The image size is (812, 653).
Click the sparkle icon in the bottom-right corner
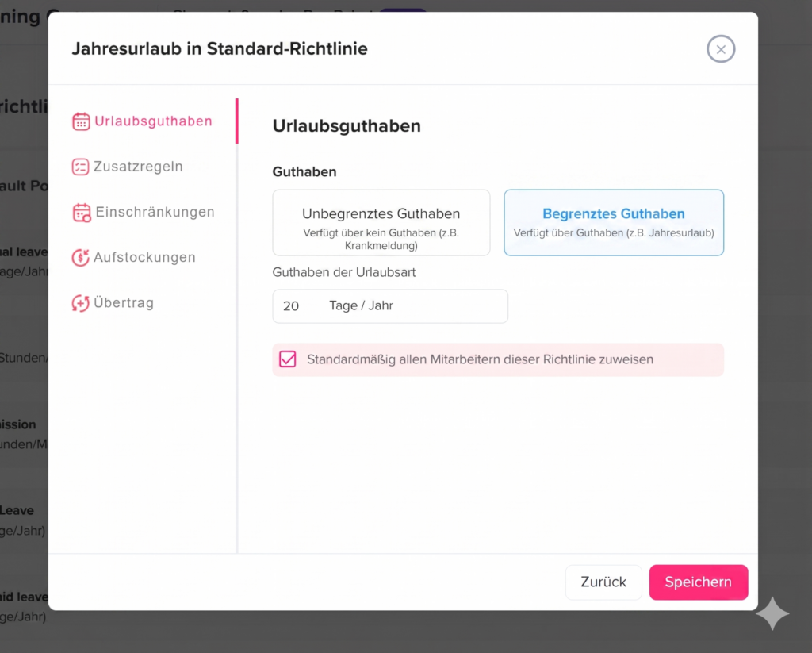(x=772, y=613)
